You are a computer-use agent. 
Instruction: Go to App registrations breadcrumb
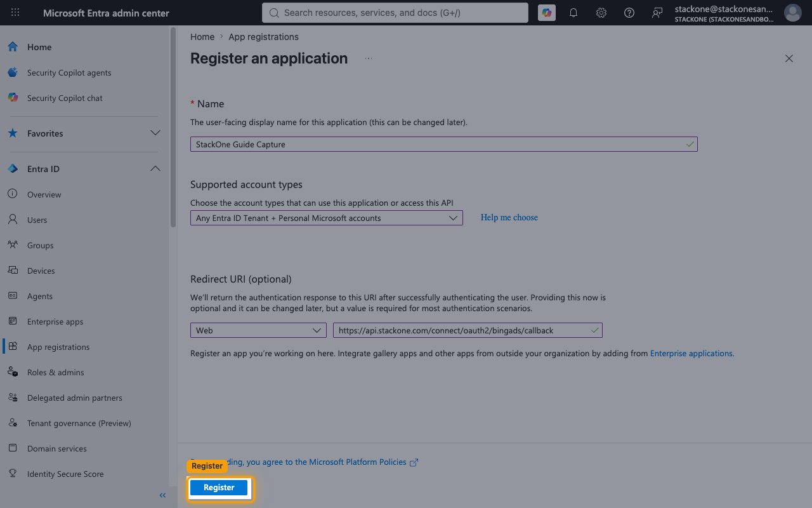[263, 37]
